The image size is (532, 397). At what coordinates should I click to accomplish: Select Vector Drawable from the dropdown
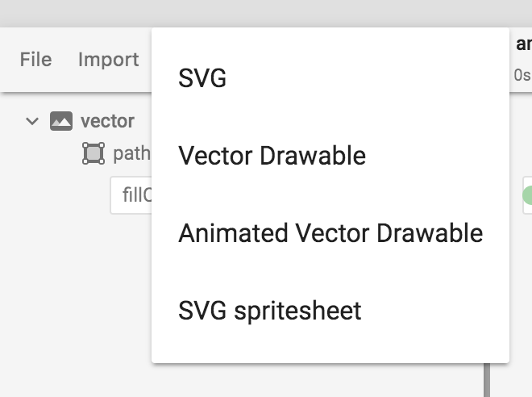coord(272,156)
